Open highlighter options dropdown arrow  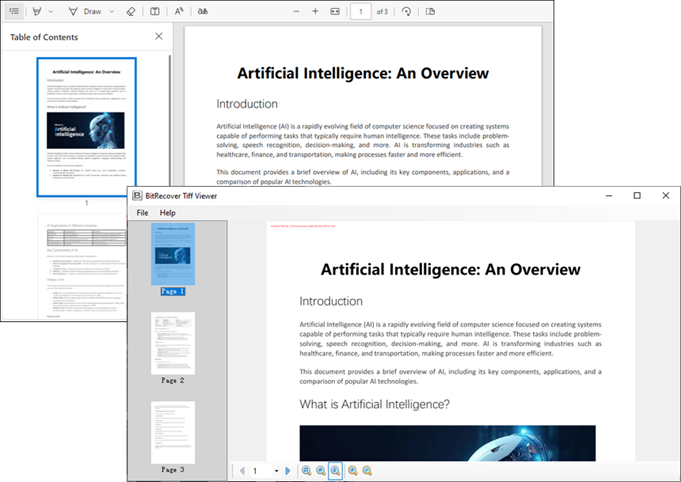(51, 12)
